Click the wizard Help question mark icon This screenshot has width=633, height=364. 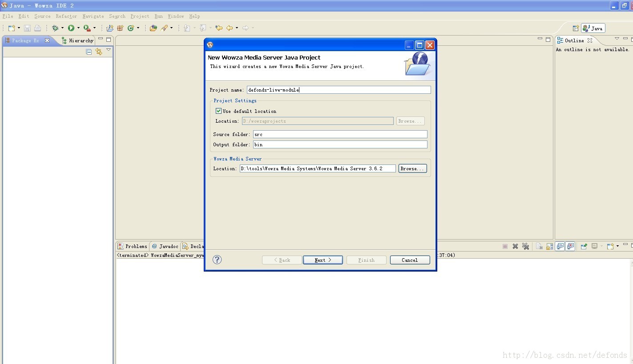(x=217, y=260)
